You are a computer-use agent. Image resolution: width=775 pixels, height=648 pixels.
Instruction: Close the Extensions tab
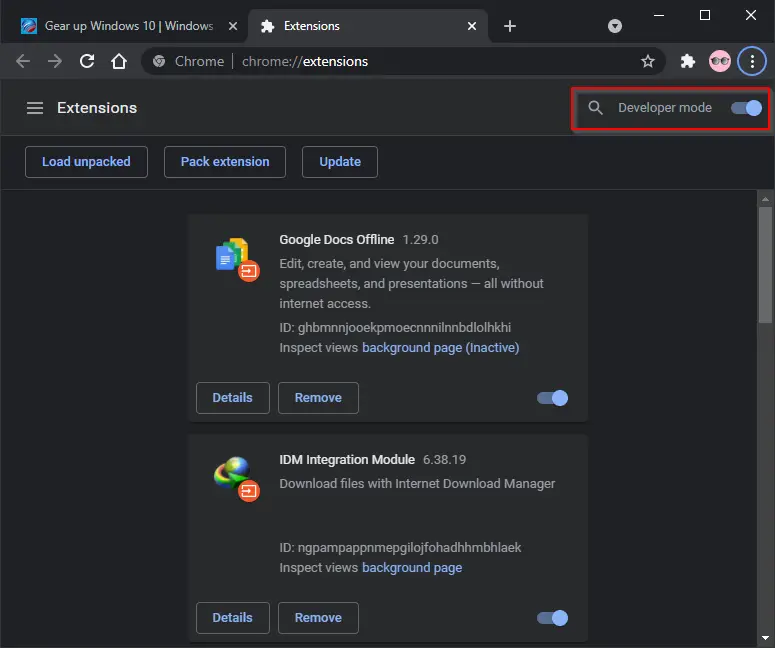[472, 26]
